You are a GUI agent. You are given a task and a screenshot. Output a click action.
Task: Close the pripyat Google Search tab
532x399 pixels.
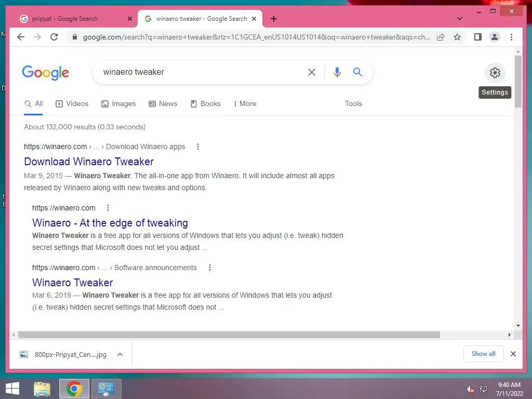point(129,19)
